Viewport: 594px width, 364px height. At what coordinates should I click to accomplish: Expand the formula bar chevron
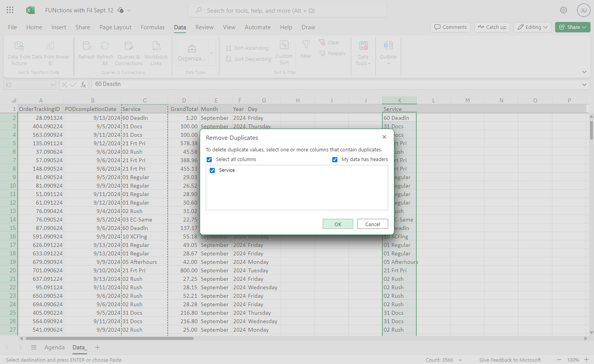tap(584, 84)
